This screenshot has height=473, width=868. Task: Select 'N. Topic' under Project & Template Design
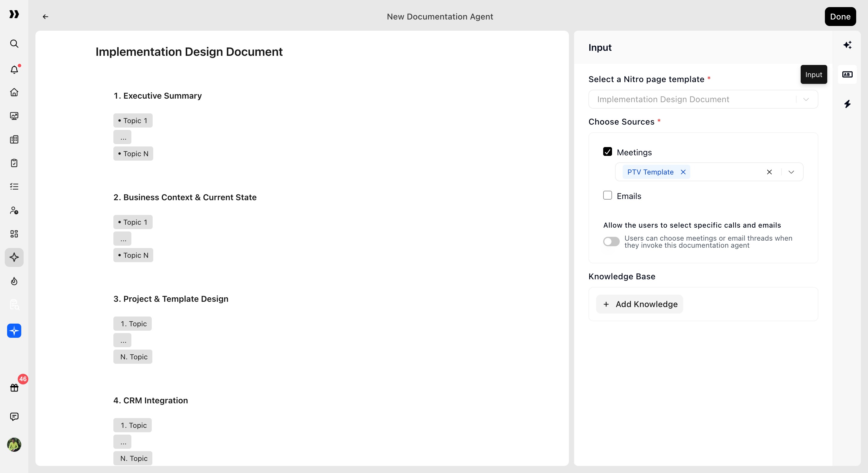(133, 357)
